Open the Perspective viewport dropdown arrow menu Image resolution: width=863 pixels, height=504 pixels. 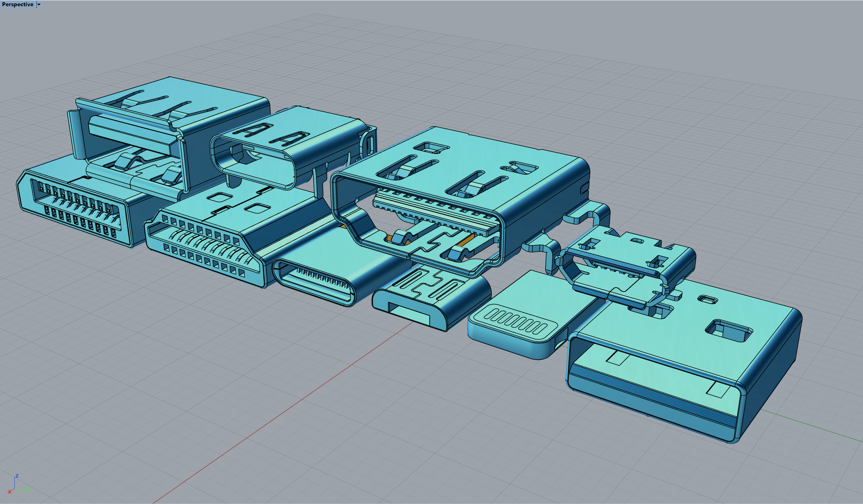pyautogui.click(x=39, y=5)
